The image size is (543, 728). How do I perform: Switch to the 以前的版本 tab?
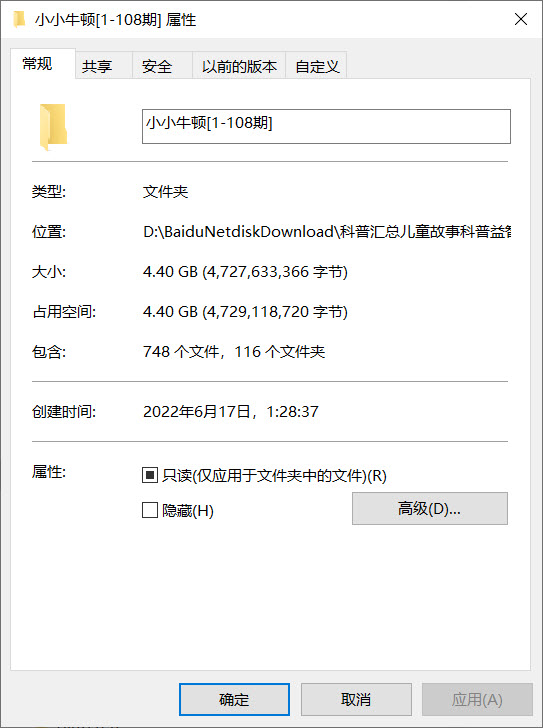click(239, 65)
